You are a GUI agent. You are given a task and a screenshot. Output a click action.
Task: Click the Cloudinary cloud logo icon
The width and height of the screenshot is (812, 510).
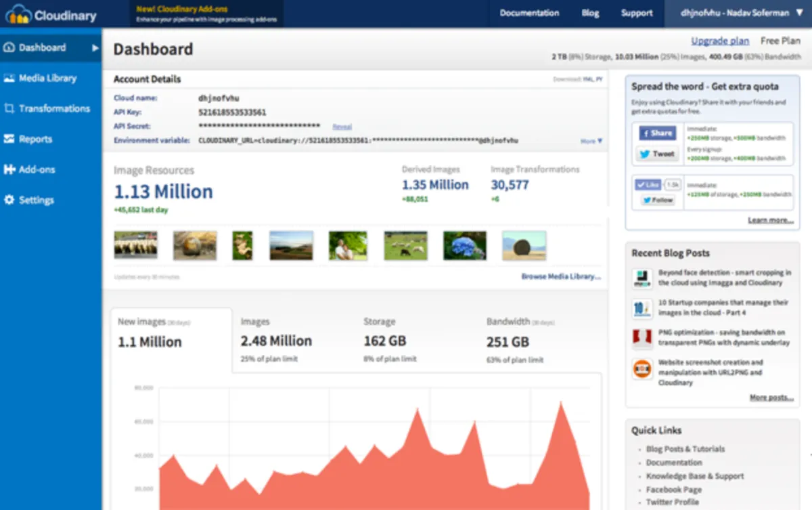(18, 14)
